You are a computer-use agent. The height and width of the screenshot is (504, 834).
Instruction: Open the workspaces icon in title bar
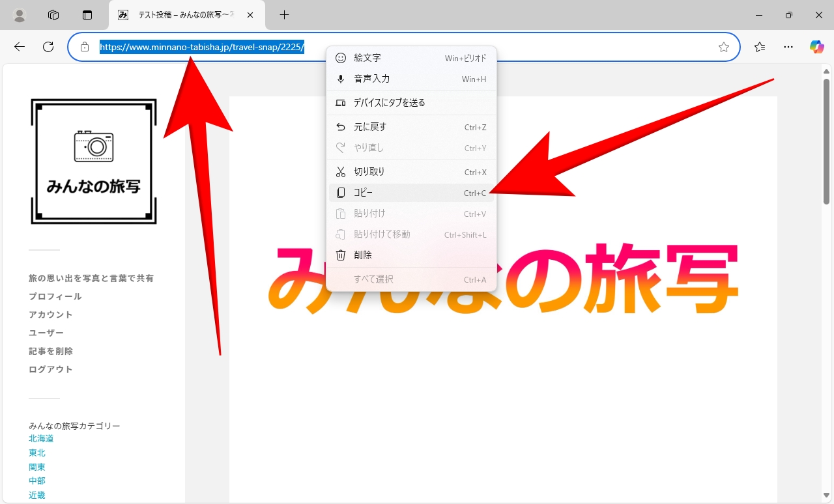click(53, 15)
